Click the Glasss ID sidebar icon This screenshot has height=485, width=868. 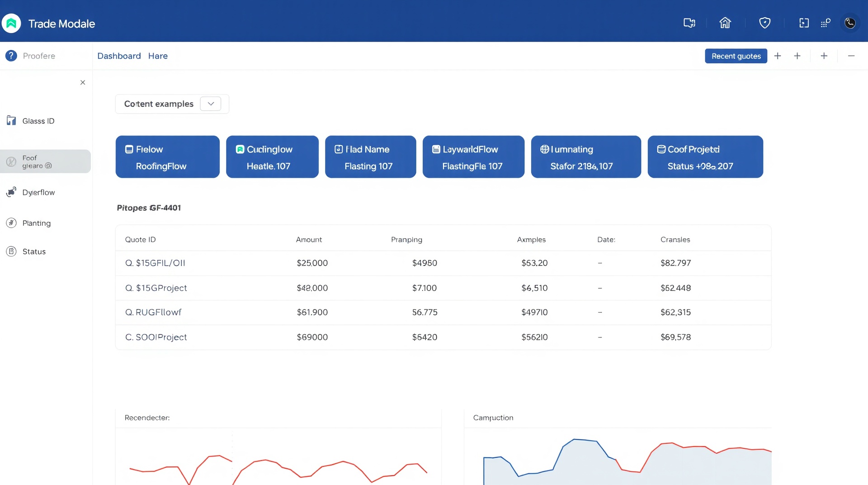[x=11, y=120]
